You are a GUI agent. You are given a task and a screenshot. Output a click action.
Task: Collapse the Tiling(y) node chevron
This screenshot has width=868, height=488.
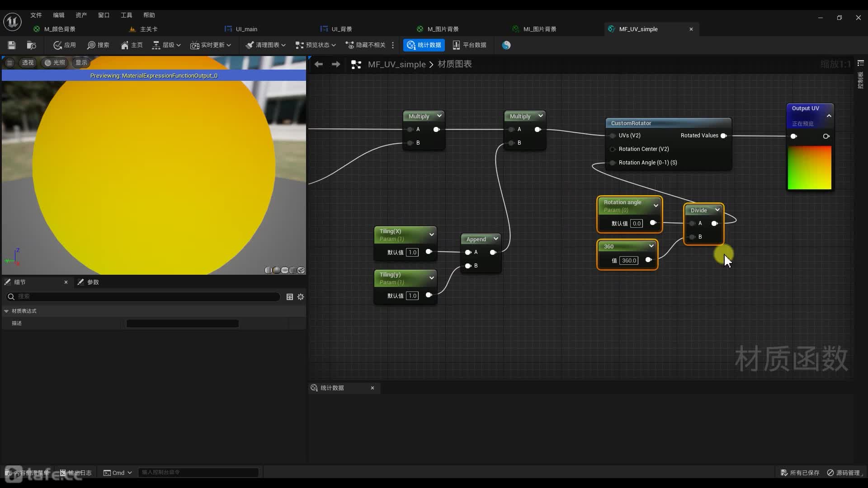[432, 278]
